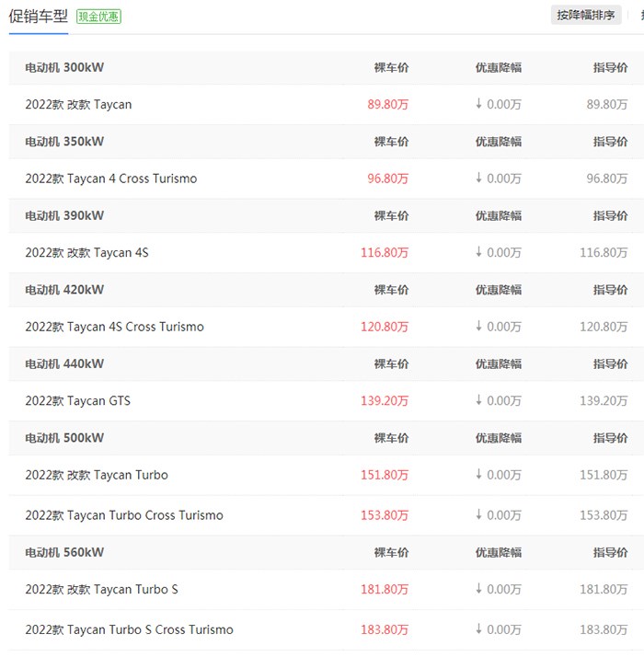Select the 电动机 350kW group header
Screen dimensions: 644x657
64,142
